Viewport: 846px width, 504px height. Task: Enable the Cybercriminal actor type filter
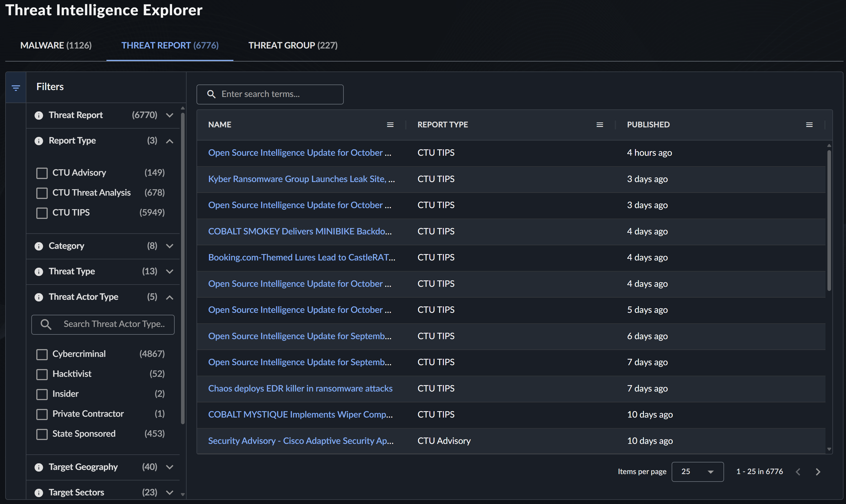42,354
